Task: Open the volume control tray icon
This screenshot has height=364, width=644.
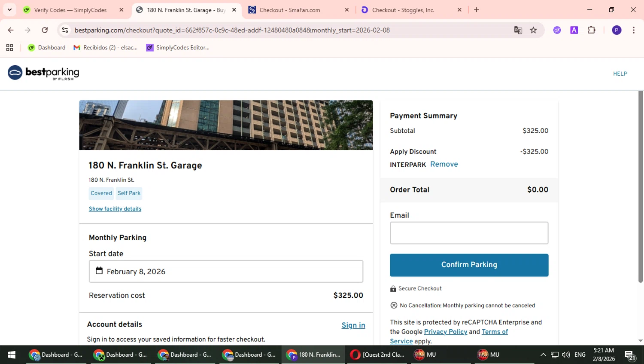Action: [566, 355]
